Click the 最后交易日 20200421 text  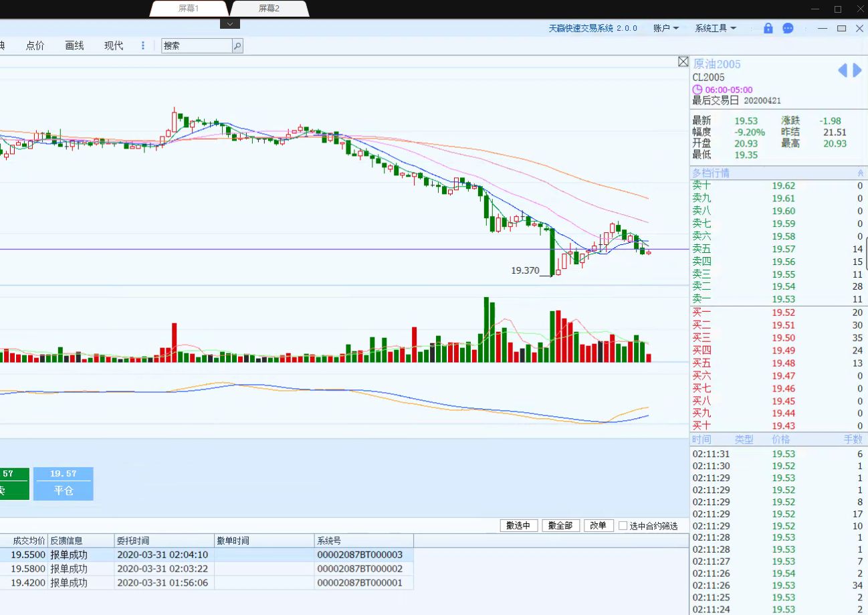click(736, 100)
